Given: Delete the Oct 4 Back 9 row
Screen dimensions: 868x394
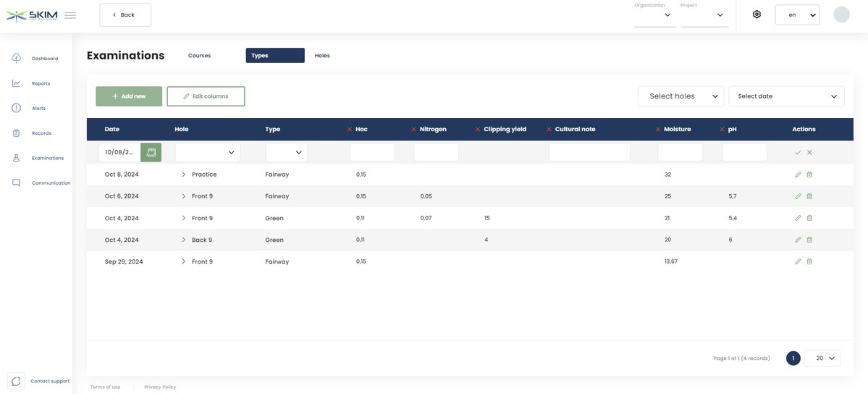Looking at the screenshot, I should (809, 240).
